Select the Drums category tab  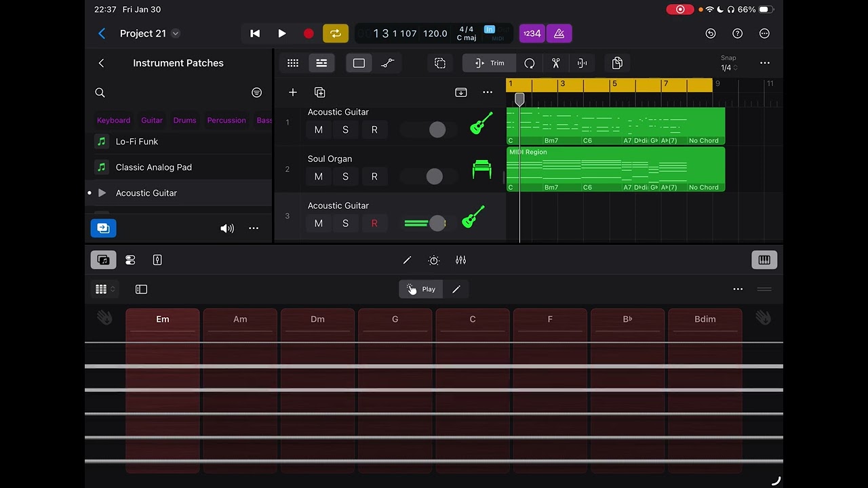point(184,120)
